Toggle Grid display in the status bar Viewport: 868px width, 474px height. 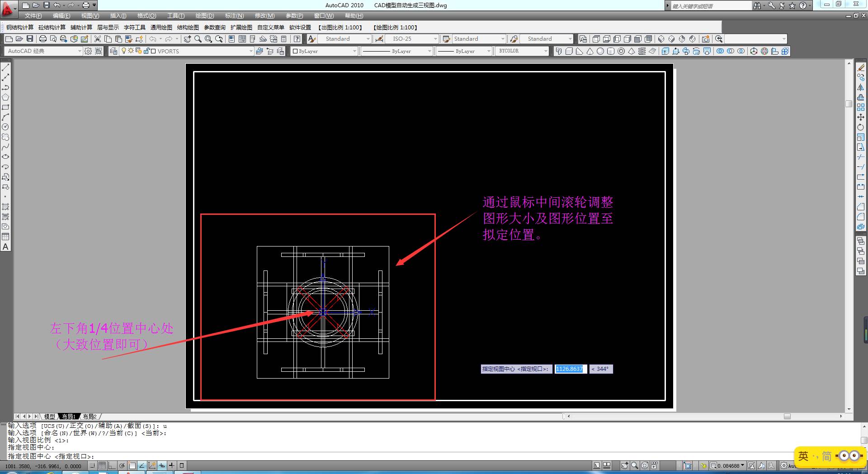click(102, 465)
